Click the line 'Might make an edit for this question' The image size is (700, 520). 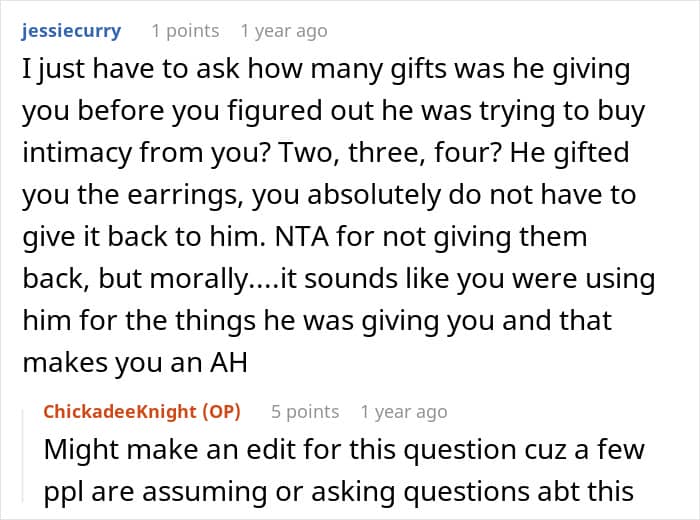pyautogui.click(x=344, y=449)
